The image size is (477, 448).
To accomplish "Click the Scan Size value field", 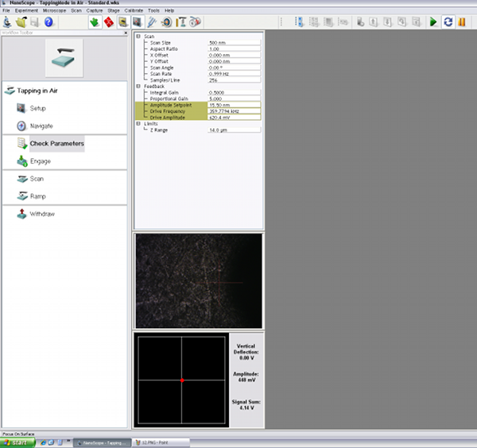I will pos(233,43).
